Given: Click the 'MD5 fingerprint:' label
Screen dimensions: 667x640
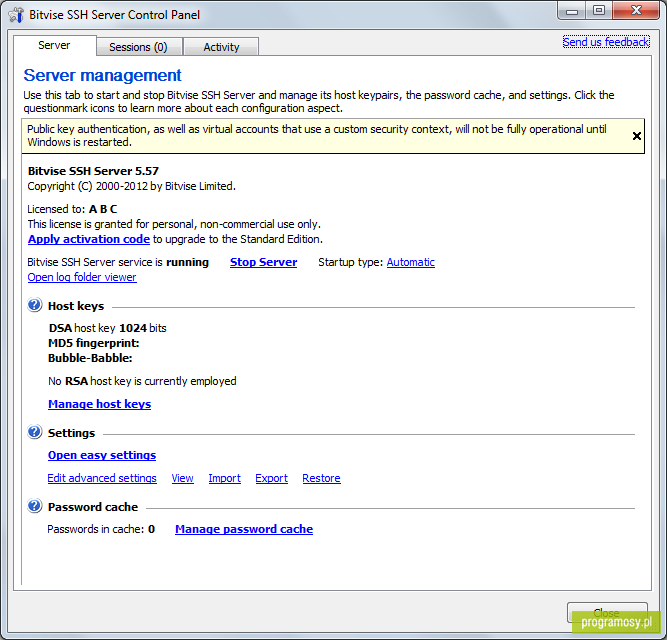Looking at the screenshot, I should [x=94, y=343].
